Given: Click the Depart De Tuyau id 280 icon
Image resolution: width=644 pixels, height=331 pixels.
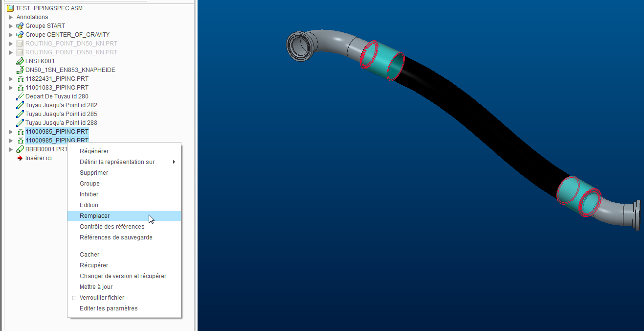Looking at the screenshot, I should pyautogui.click(x=20, y=96).
